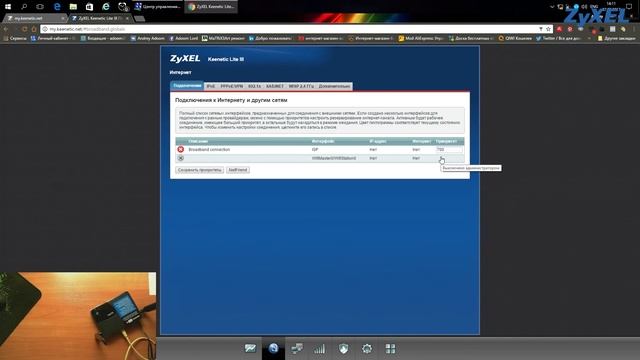This screenshot has width=640, height=360.
Task: Open Windows taskbar search
Action: (x=24, y=7)
